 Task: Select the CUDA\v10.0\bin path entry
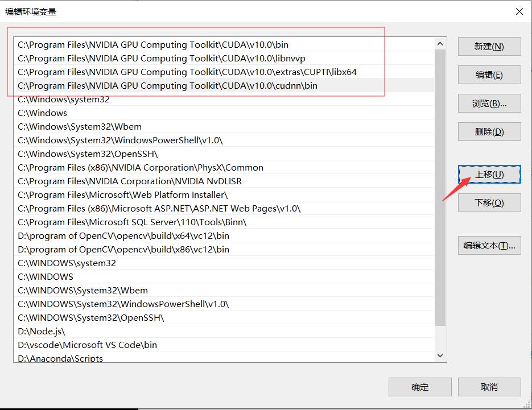click(x=224, y=44)
